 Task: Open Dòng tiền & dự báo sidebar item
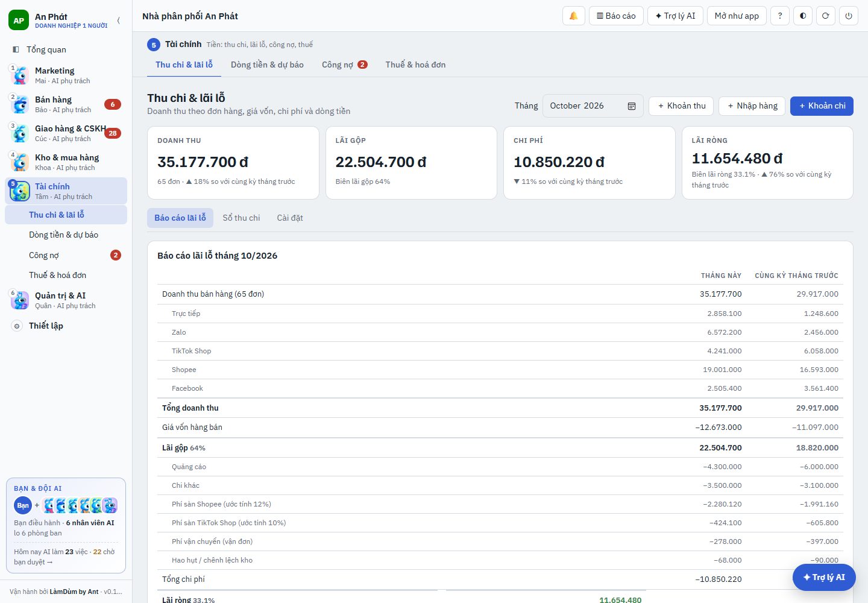coord(66,235)
